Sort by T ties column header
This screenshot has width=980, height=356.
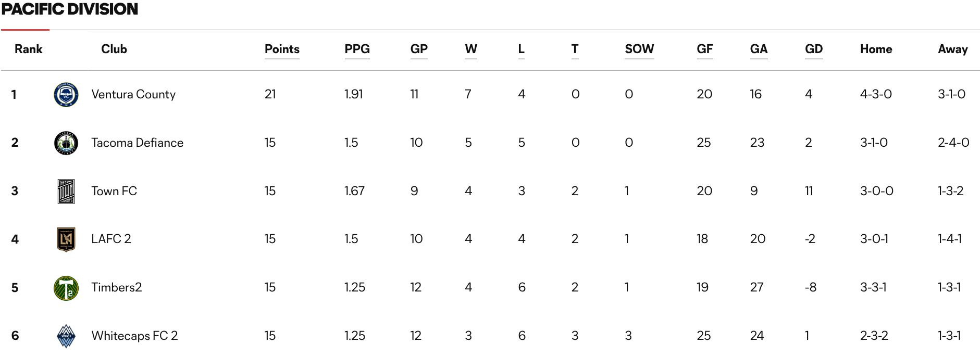point(575,49)
